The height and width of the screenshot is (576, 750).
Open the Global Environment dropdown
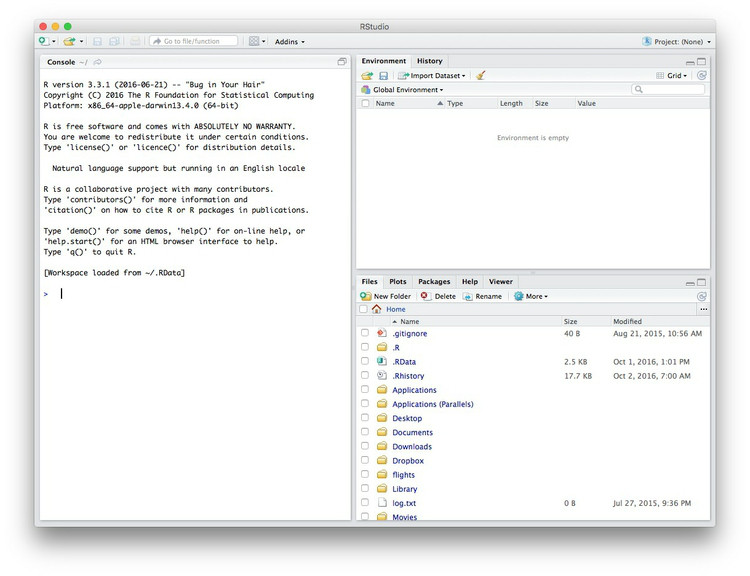403,89
